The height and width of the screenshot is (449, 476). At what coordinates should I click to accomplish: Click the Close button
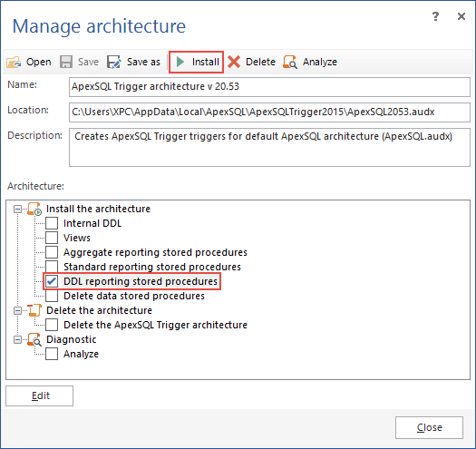coord(429,427)
